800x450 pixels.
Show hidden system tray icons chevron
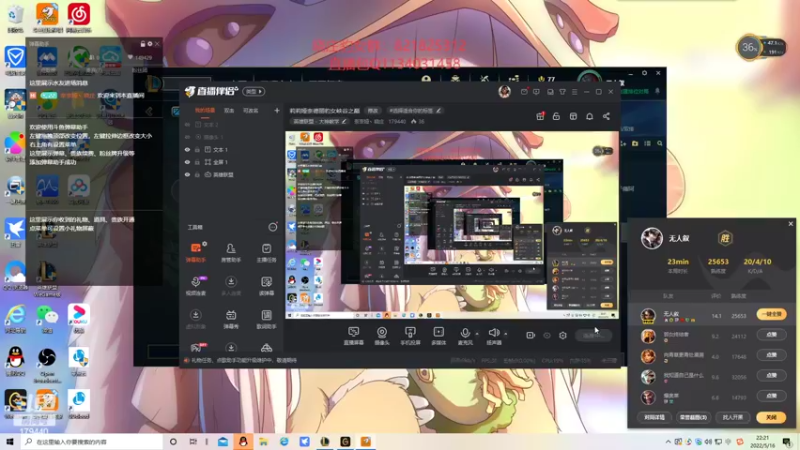pos(668,441)
